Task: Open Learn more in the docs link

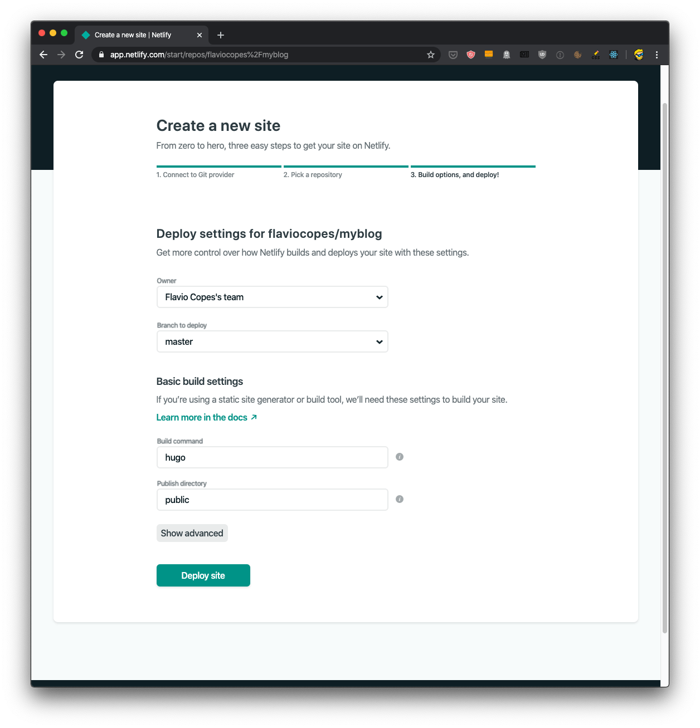Action: [x=206, y=417]
